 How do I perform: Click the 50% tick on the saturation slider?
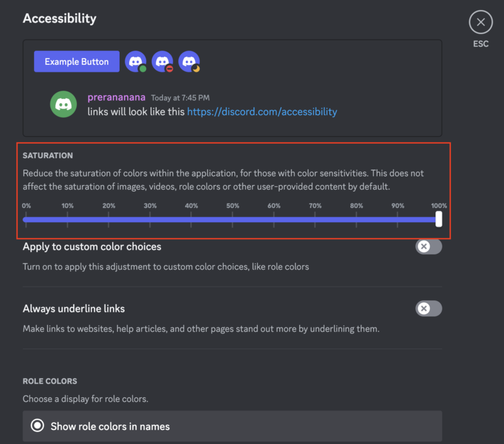(x=232, y=219)
